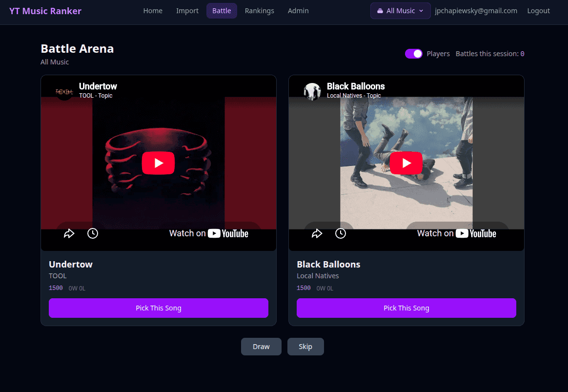
Task: Click the 0W 0L record under Black Balloons
Action: click(x=325, y=289)
